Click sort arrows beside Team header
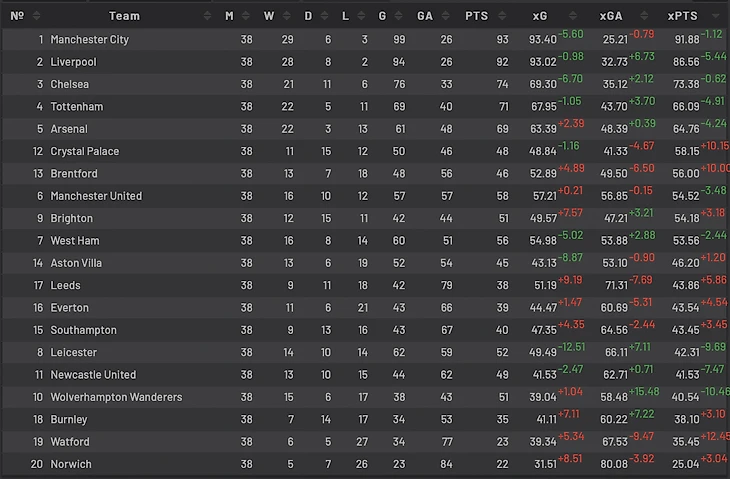The width and height of the screenshot is (730, 479). click(207, 16)
